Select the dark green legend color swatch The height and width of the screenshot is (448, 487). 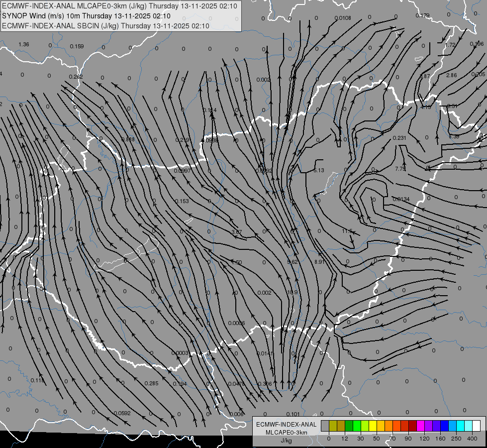click(349, 426)
